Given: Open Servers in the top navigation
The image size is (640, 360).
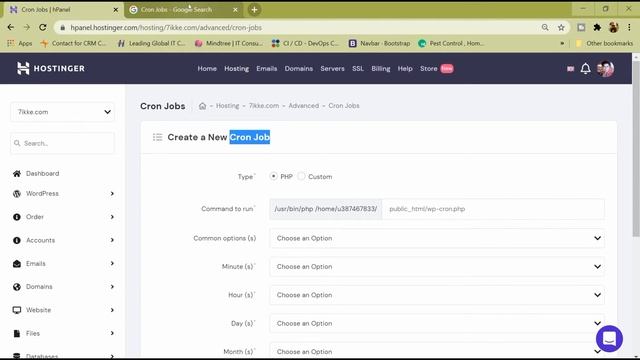Looking at the screenshot, I should pyautogui.click(x=332, y=69).
